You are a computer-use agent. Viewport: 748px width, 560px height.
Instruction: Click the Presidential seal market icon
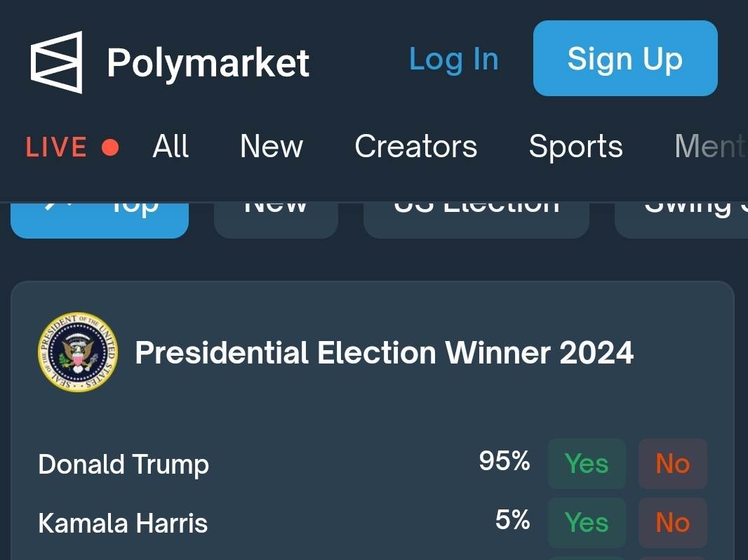click(x=77, y=352)
